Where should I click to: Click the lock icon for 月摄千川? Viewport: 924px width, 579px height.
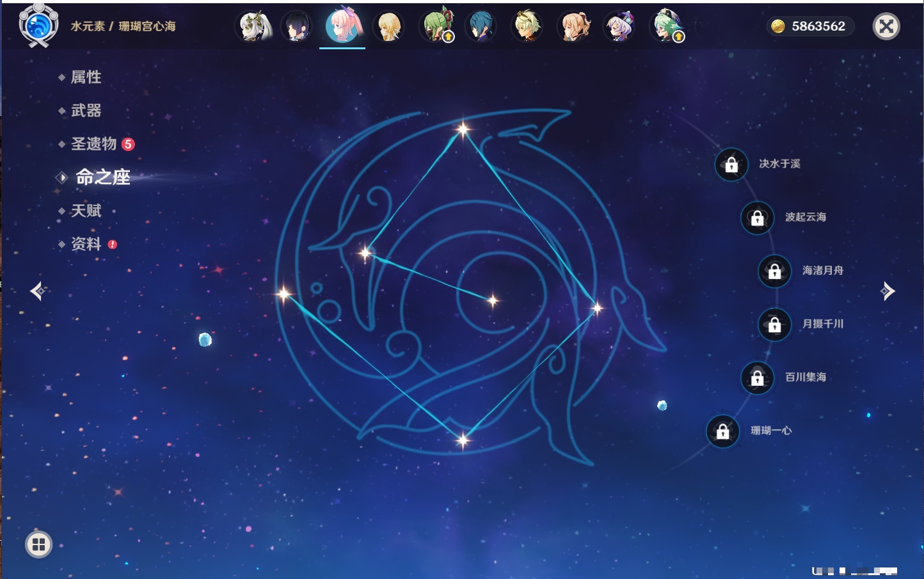(x=774, y=324)
